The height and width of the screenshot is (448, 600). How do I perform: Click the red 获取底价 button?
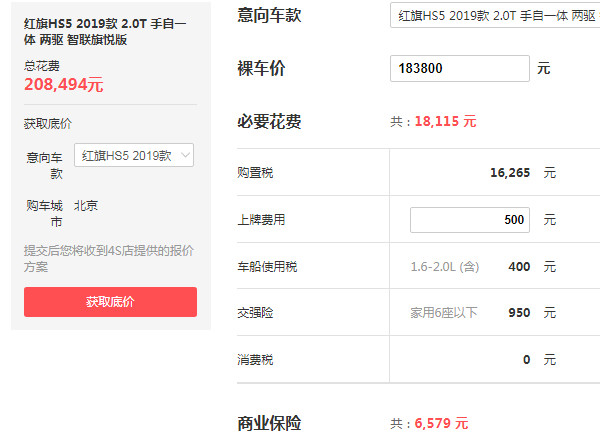pyautogui.click(x=110, y=301)
